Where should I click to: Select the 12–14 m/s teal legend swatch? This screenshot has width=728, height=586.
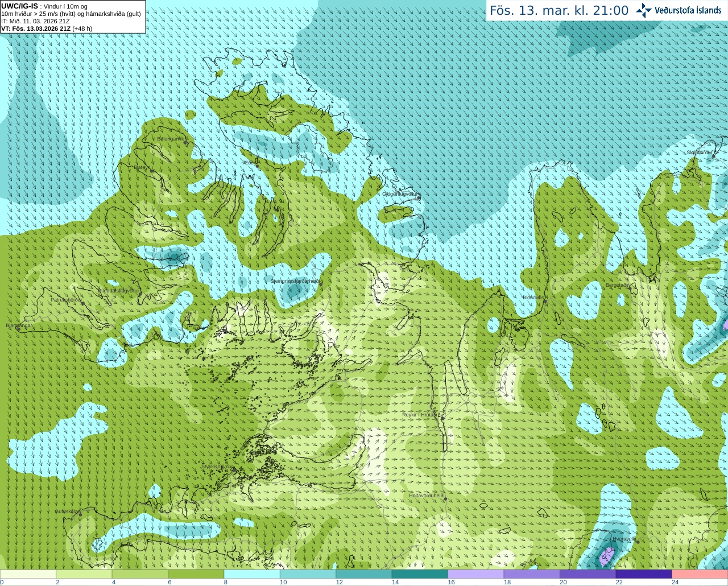click(364, 574)
